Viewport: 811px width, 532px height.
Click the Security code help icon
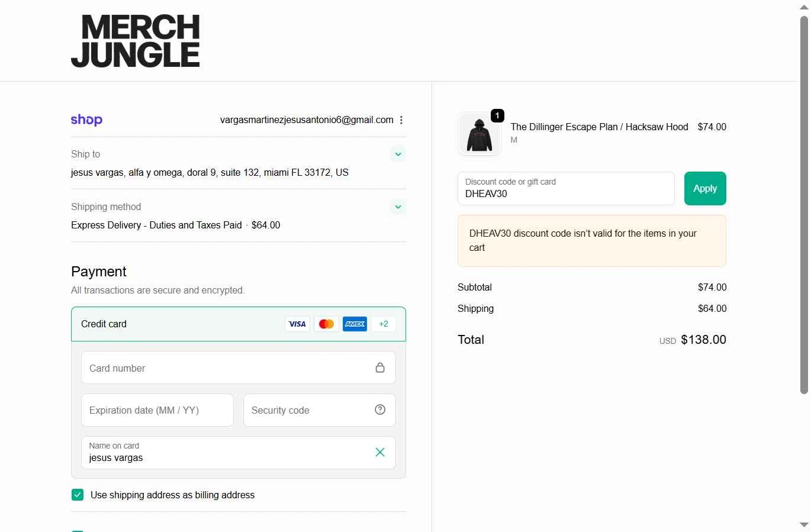pyautogui.click(x=380, y=410)
